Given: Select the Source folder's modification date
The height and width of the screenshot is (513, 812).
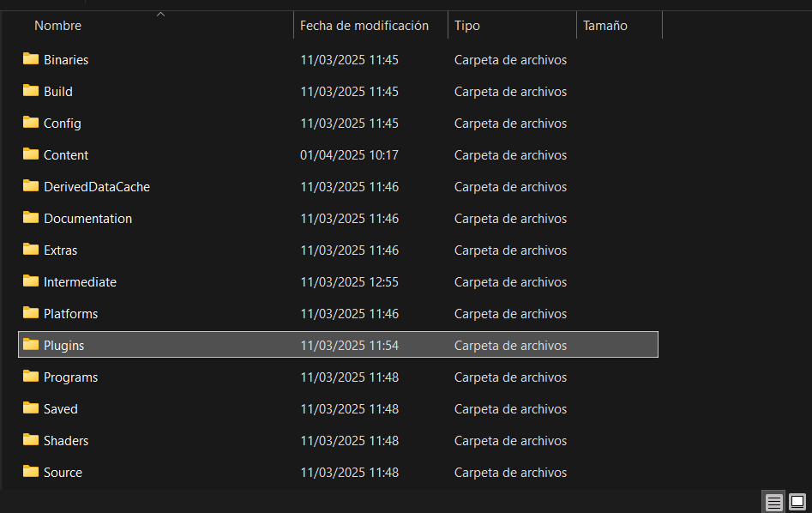Looking at the screenshot, I should pyautogui.click(x=349, y=473).
